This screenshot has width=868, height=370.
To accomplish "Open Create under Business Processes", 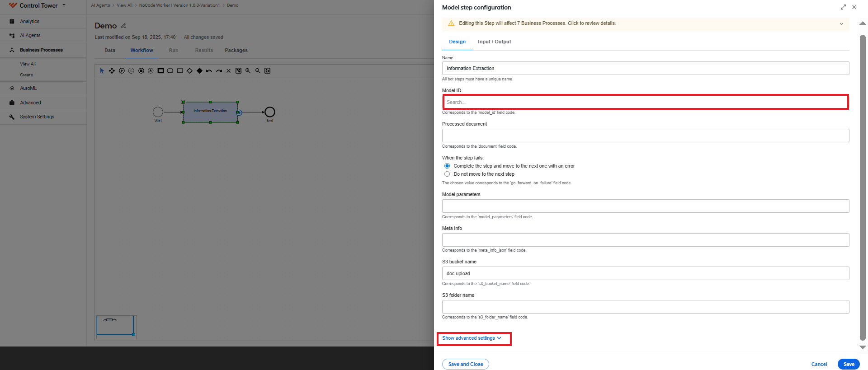I will pyautogui.click(x=26, y=75).
